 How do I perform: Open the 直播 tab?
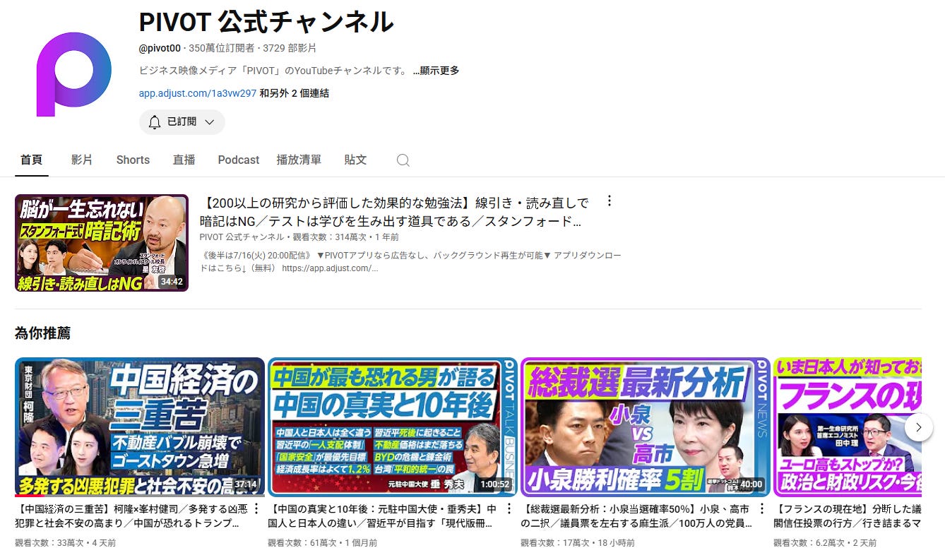[x=184, y=160]
